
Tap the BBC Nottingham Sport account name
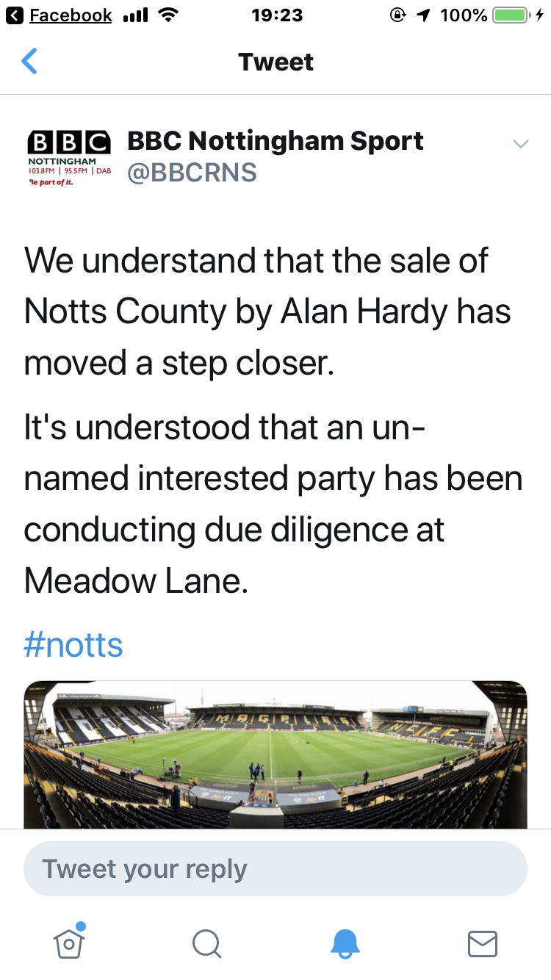pos(275,140)
